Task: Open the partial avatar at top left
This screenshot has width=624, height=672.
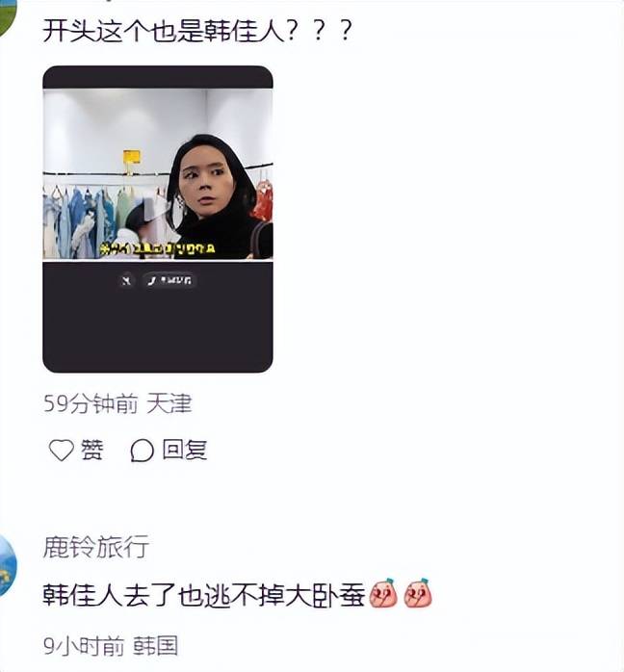Action: 8,17
